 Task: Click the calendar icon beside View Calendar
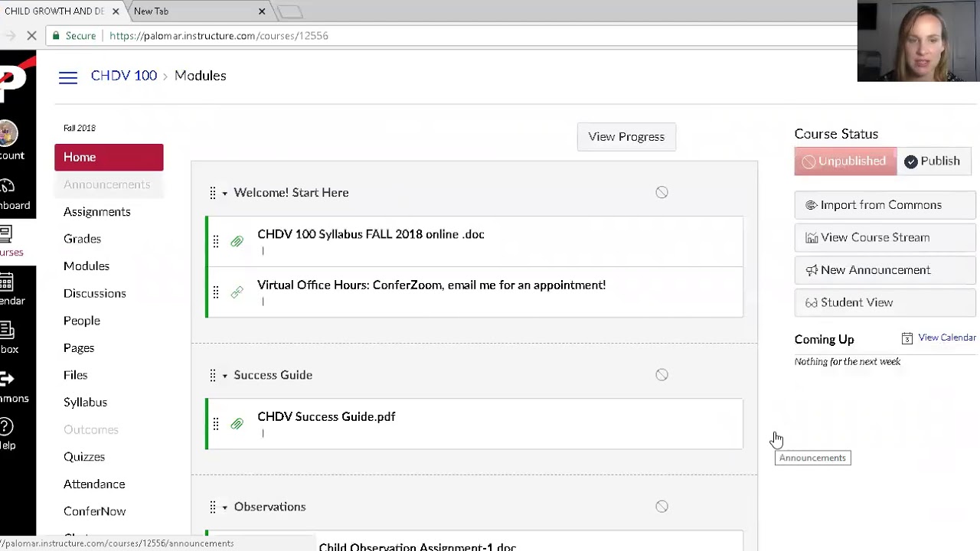coord(907,338)
